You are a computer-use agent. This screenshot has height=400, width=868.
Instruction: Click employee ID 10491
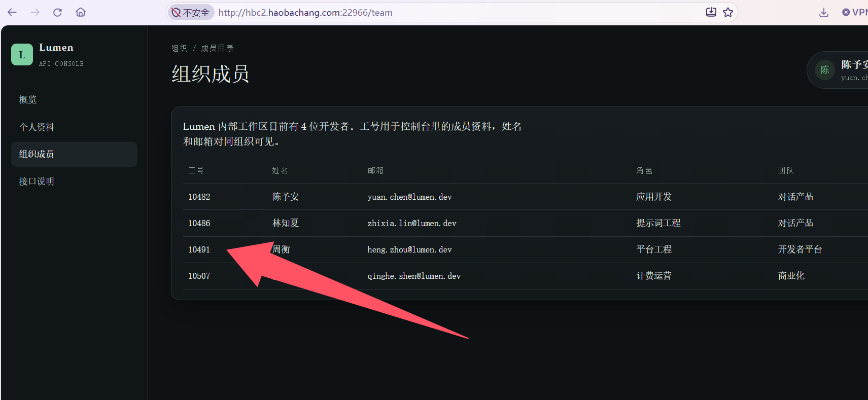tap(199, 249)
